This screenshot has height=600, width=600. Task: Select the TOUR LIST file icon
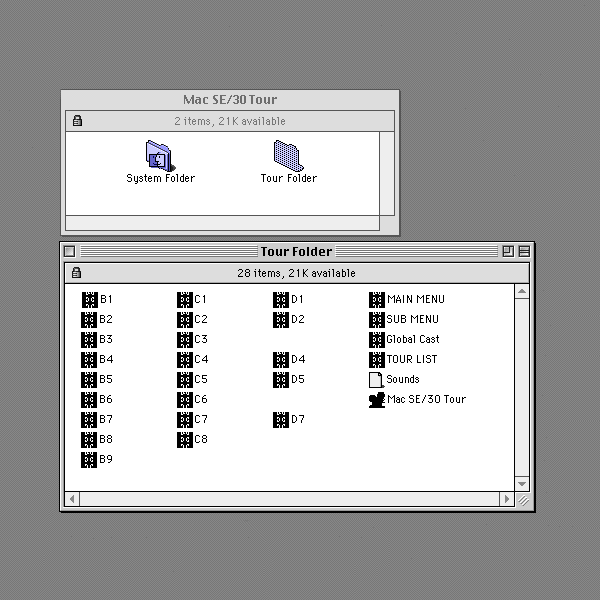[377, 359]
